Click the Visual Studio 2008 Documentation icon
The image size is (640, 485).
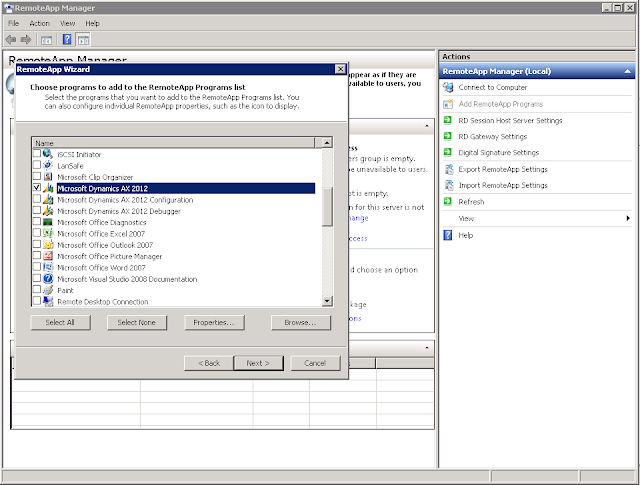(48, 278)
